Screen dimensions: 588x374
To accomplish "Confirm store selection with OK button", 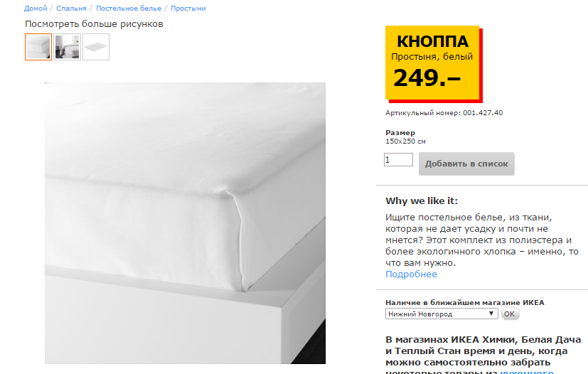I will (x=510, y=314).
